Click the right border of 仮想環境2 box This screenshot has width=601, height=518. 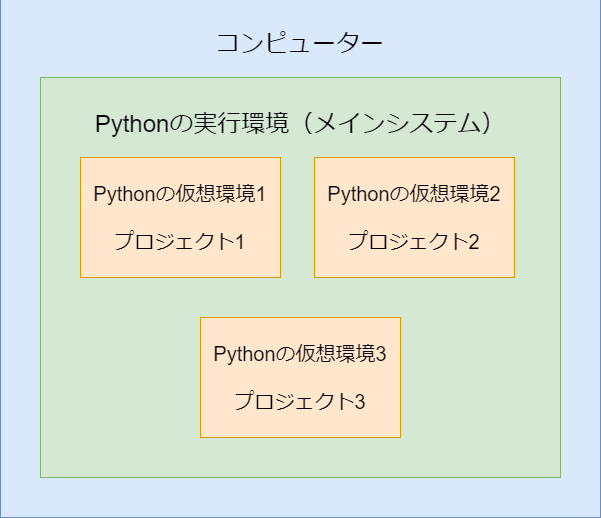(x=514, y=217)
